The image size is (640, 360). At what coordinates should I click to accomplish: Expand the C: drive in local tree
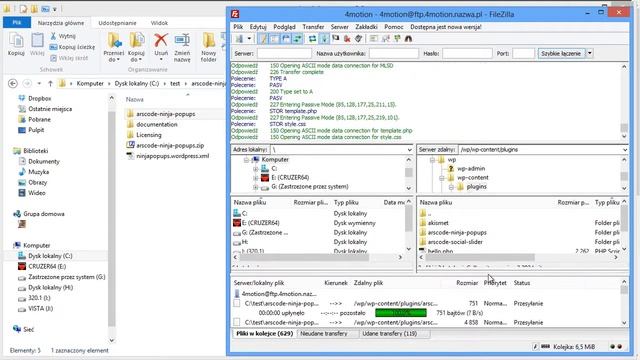256,169
